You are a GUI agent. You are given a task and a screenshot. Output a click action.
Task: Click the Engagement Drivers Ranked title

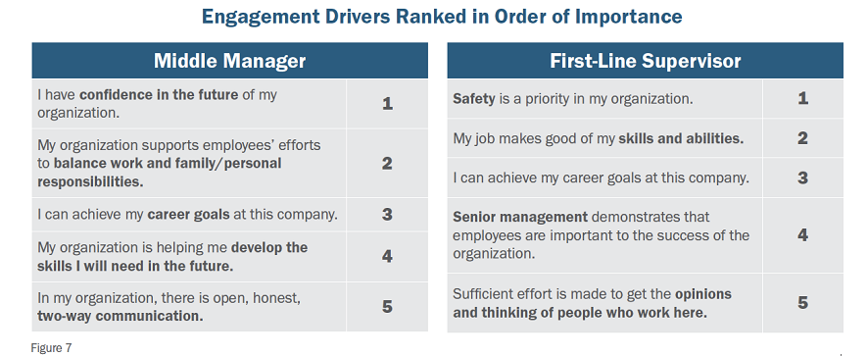pyautogui.click(x=442, y=17)
